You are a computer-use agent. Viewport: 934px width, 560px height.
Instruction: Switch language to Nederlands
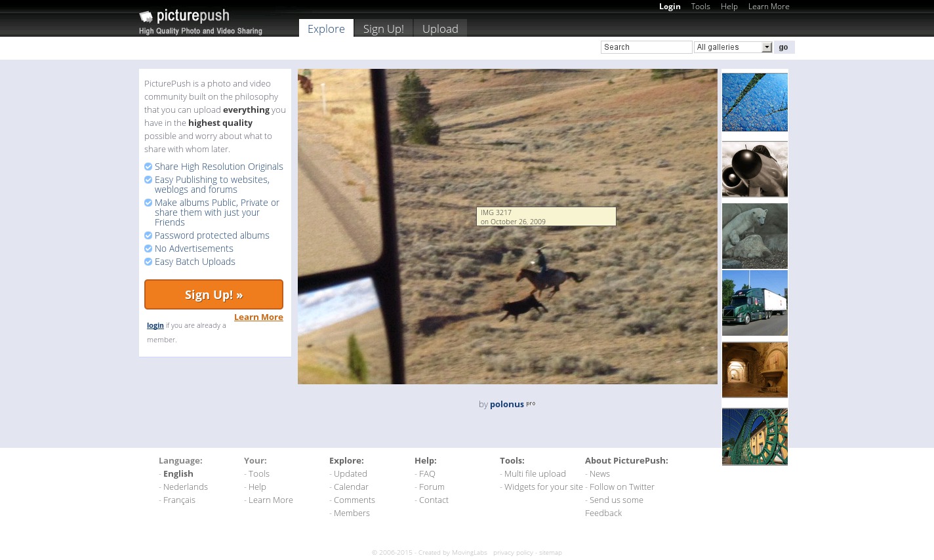185,487
